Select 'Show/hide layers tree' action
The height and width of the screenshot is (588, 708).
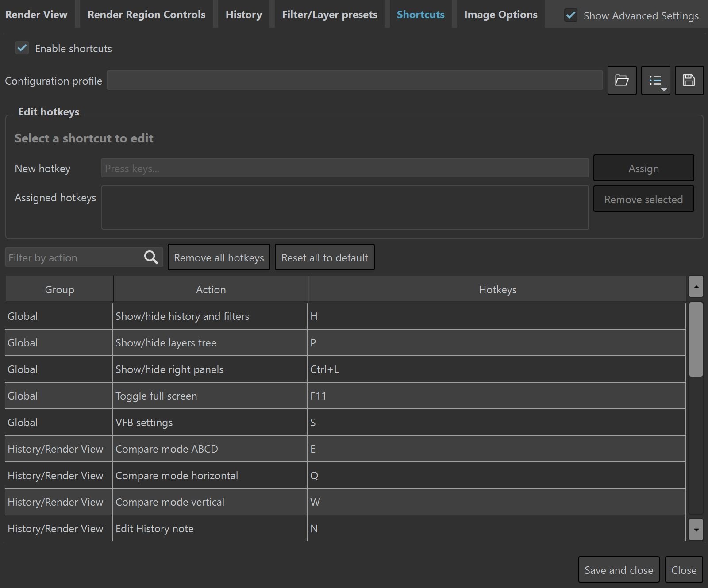point(210,342)
